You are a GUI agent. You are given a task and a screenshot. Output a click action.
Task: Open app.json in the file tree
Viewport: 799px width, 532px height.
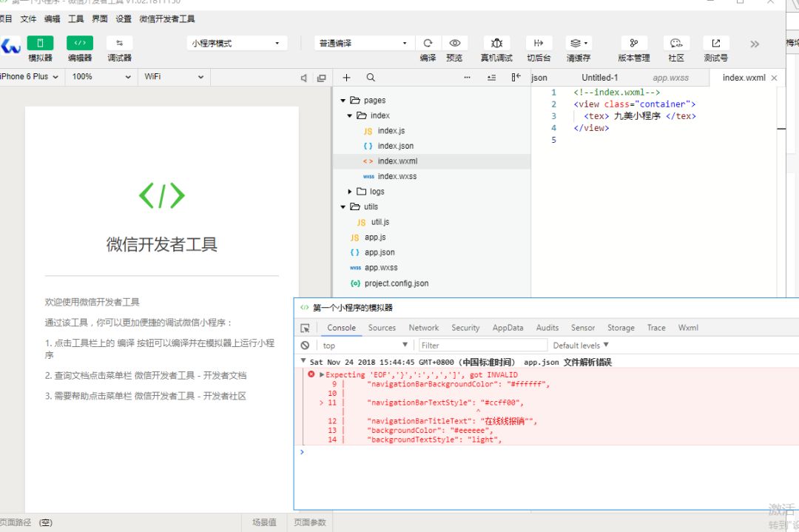tap(380, 252)
